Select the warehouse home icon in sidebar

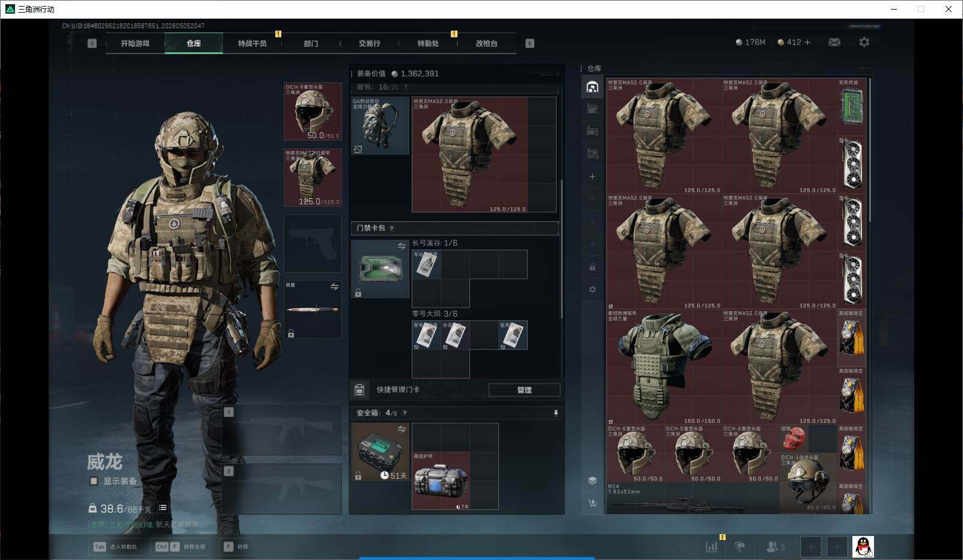click(x=592, y=87)
